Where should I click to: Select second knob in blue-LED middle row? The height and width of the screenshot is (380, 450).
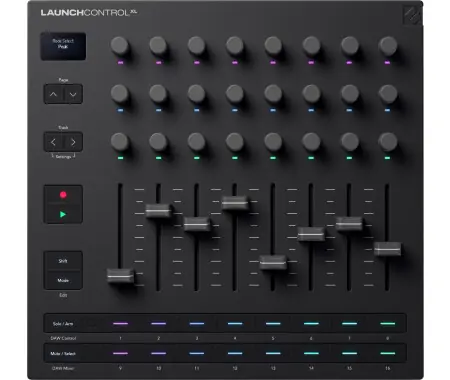tap(158, 94)
